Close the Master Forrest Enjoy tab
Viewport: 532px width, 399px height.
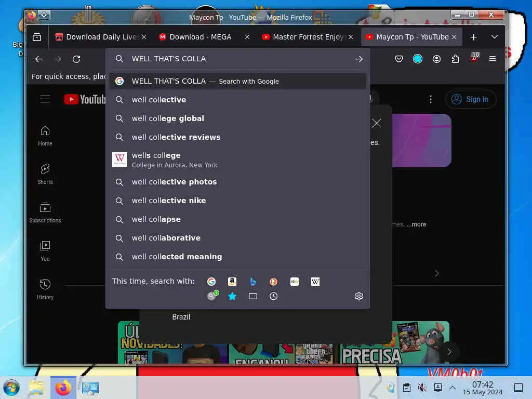[x=351, y=37]
